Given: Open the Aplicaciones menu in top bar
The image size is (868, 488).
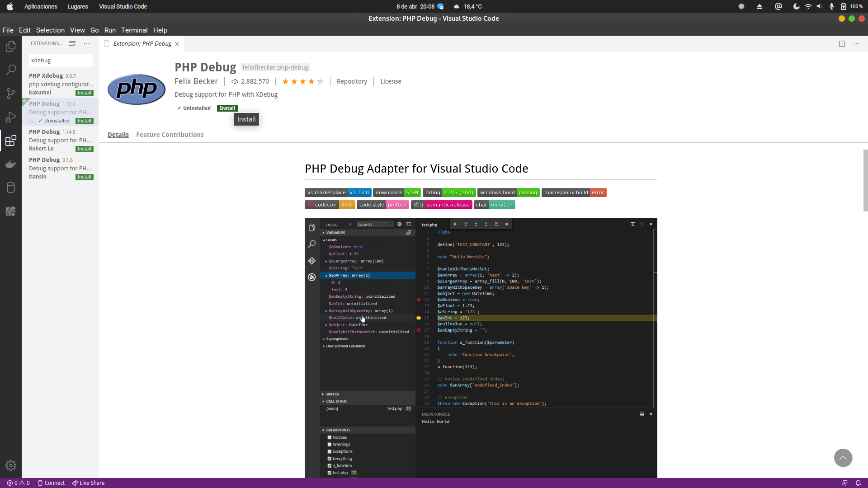Looking at the screenshot, I should pos(41,6).
